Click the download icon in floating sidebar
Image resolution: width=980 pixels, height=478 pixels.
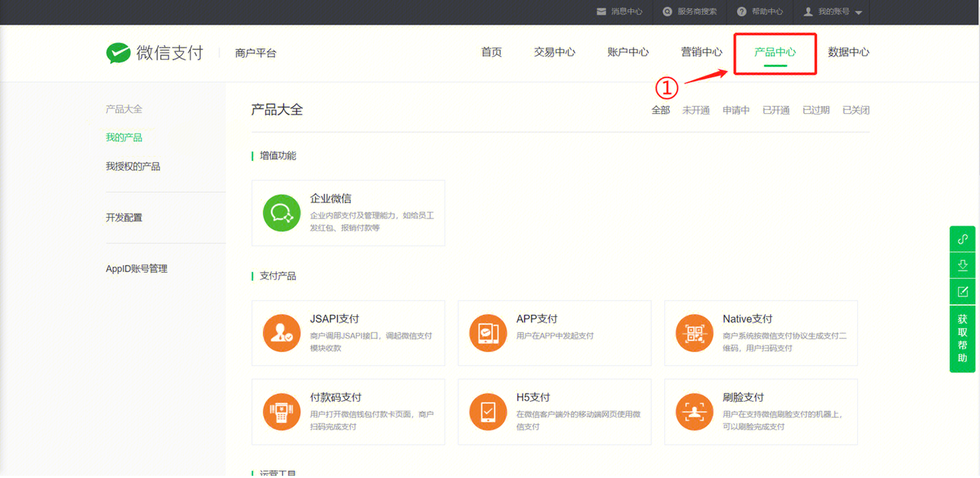962,265
